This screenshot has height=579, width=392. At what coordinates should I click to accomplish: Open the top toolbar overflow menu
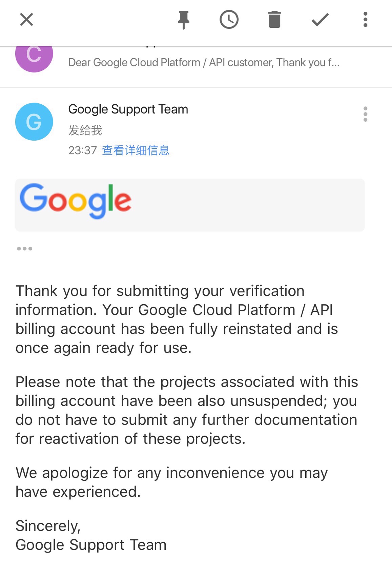click(365, 20)
